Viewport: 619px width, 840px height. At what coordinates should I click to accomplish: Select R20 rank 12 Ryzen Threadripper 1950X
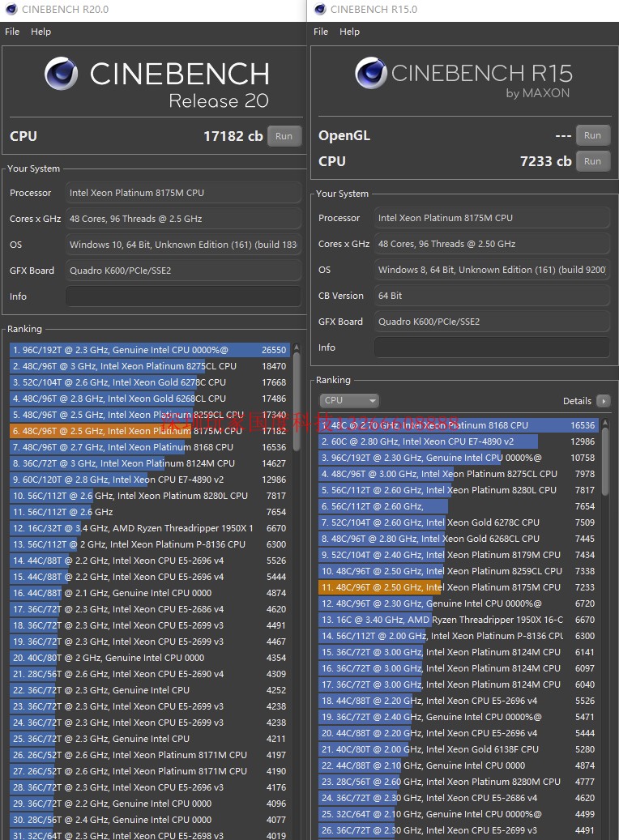point(150,527)
